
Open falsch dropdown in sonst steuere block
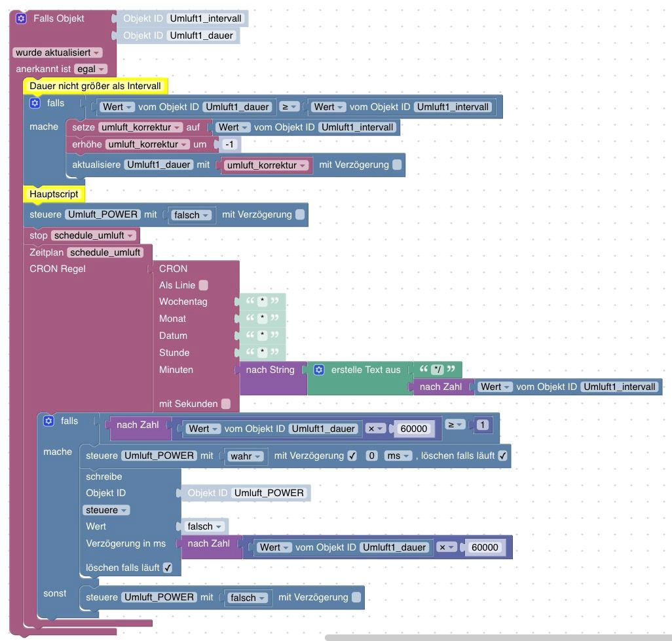248,598
